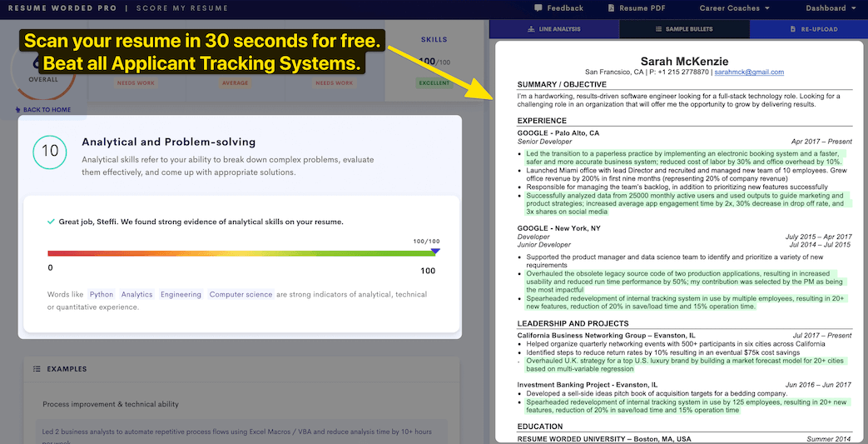
Task: Click the Back to Home pointer icon
Action: point(18,110)
